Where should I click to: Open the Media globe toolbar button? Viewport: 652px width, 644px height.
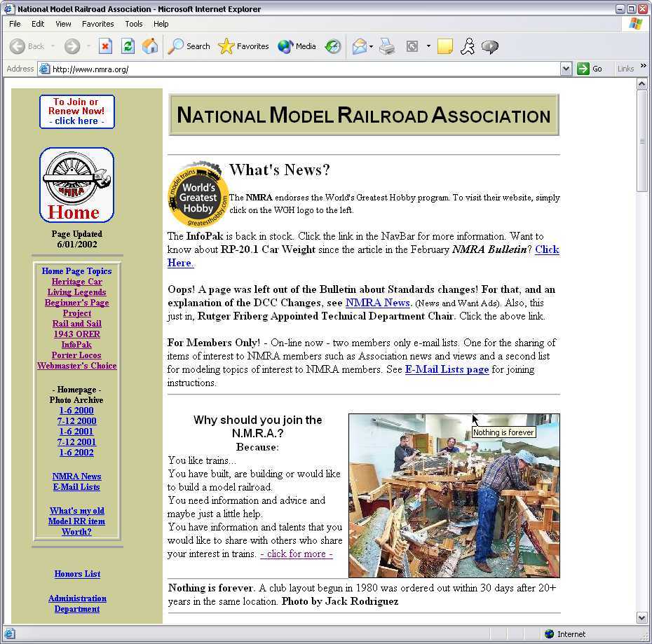click(x=297, y=46)
